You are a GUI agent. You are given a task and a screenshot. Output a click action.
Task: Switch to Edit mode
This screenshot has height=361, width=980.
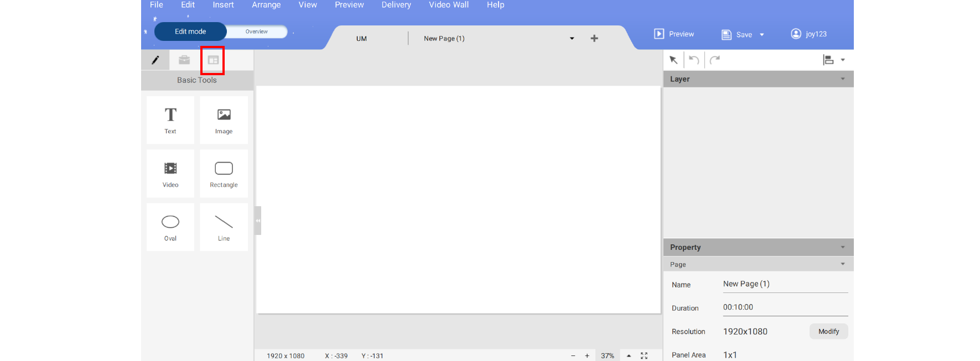[x=190, y=32]
